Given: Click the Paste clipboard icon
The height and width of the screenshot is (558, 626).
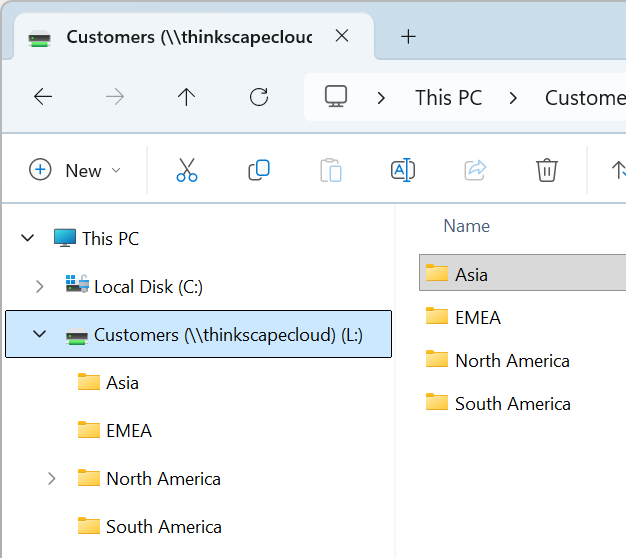Looking at the screenshot, I should tap(331, 170).
